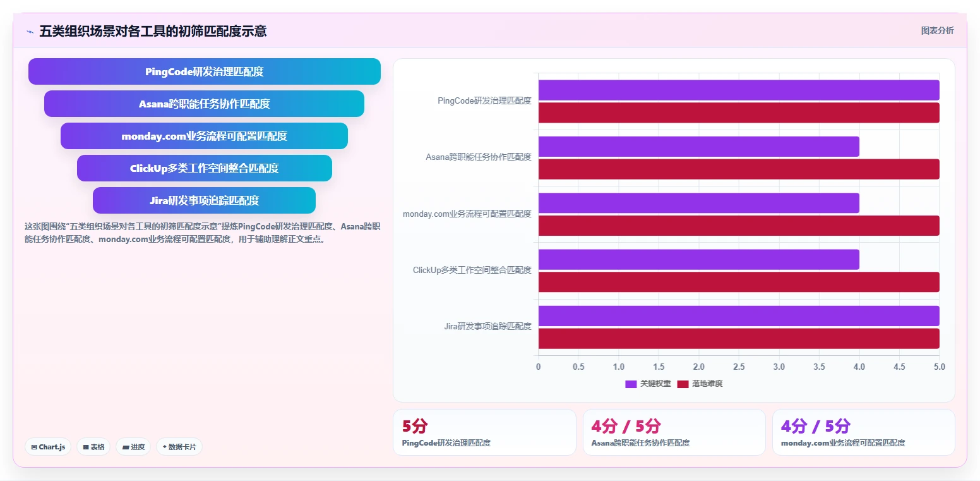Click the chart icon beside the header title

(30, 31)
